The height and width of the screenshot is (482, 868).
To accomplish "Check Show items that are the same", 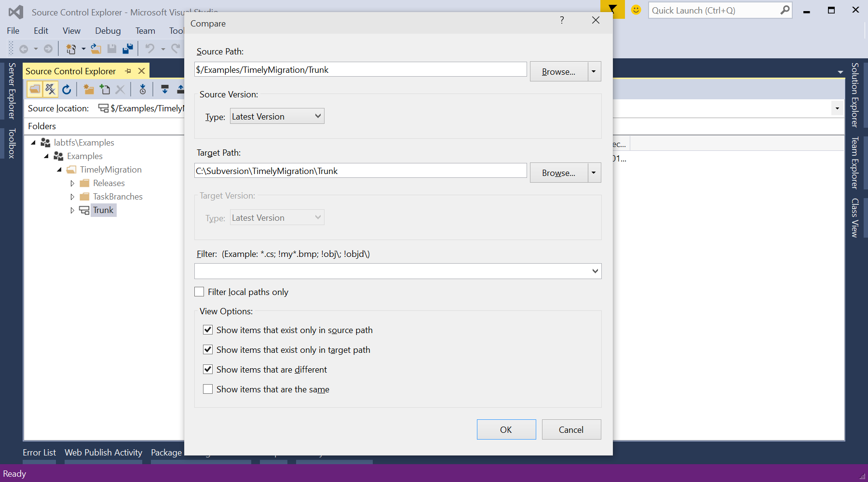I will click(208, 389).
